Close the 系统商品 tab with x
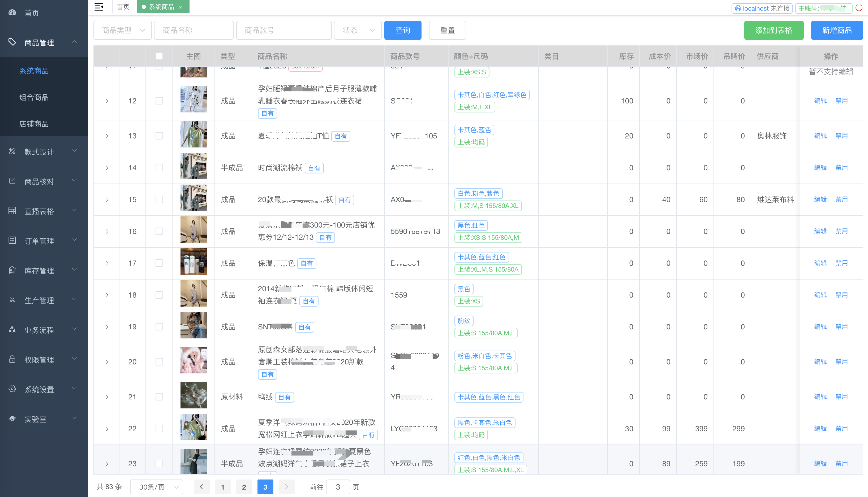The image size is (868, 497). (x=181, y=7)
